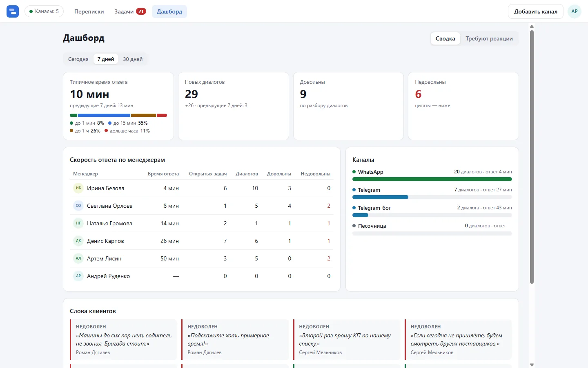Click the Добавить канал button
Screen dimensions: 588x368
[536, 11]
